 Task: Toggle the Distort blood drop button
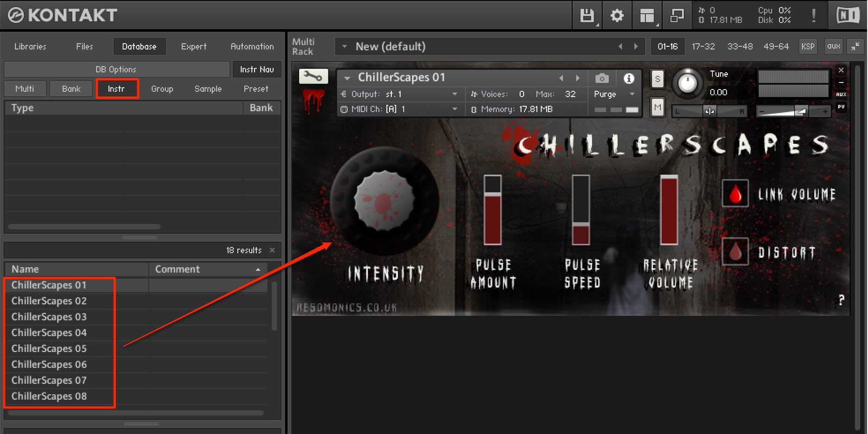click(735, 251)
